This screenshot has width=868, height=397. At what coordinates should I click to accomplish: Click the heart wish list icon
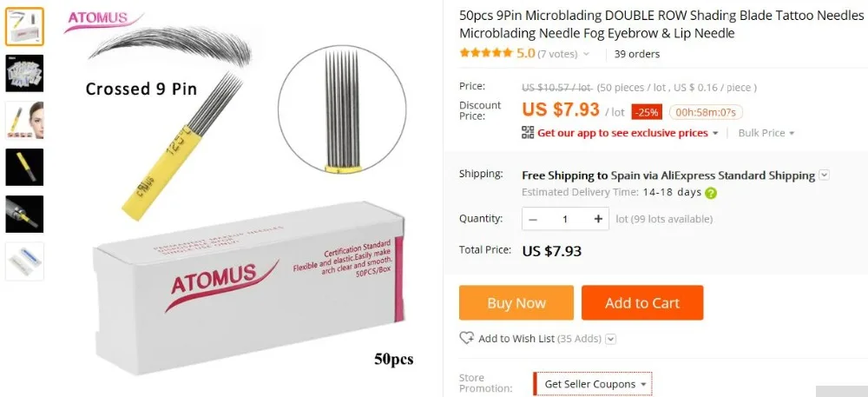click(x=467, y=338)
